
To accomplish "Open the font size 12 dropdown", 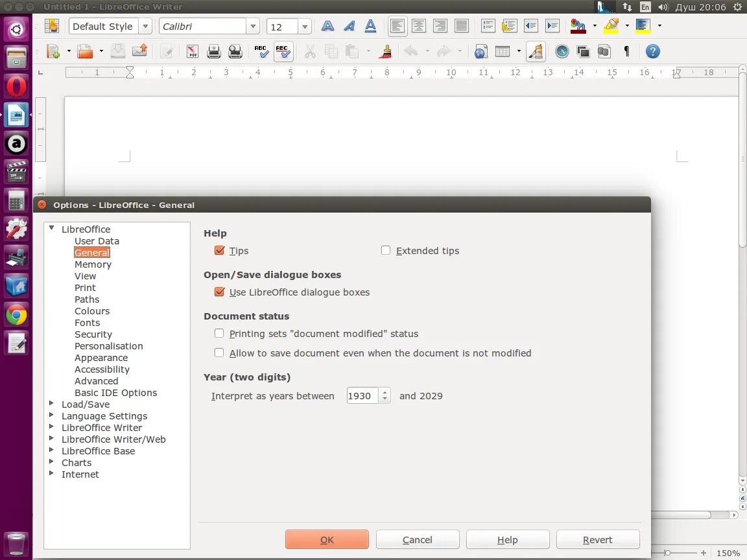I will click(x=305, y=26).
